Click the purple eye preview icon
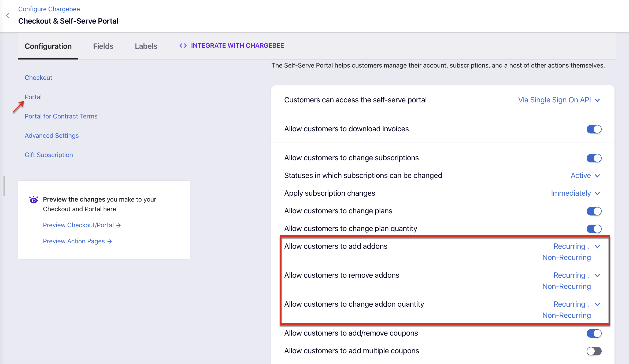 [34, 200]
